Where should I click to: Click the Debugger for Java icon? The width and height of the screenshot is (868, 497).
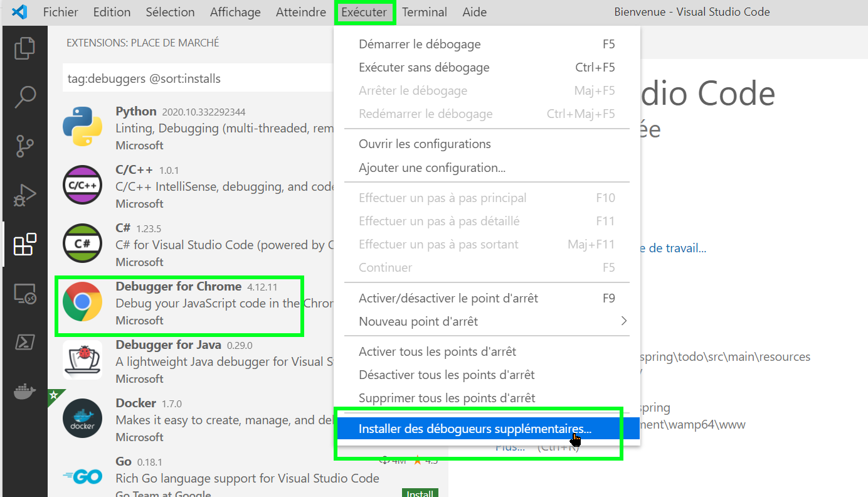click(82, 361)
